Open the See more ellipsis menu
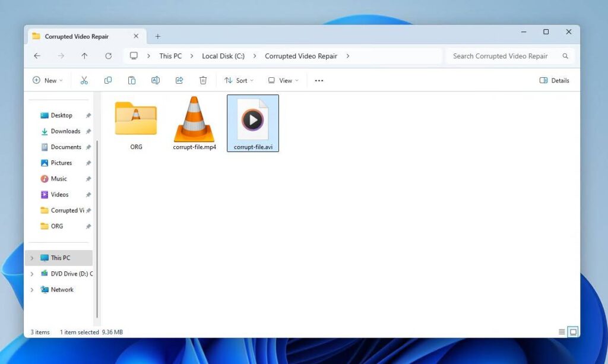The image size is (608, 364). point(319,80)
